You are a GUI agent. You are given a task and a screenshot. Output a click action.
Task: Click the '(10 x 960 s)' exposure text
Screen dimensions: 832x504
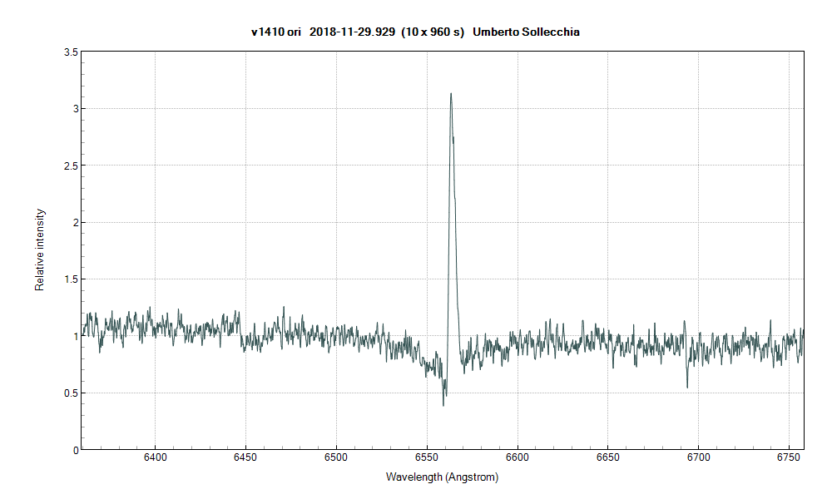click(x=432, y=32)
